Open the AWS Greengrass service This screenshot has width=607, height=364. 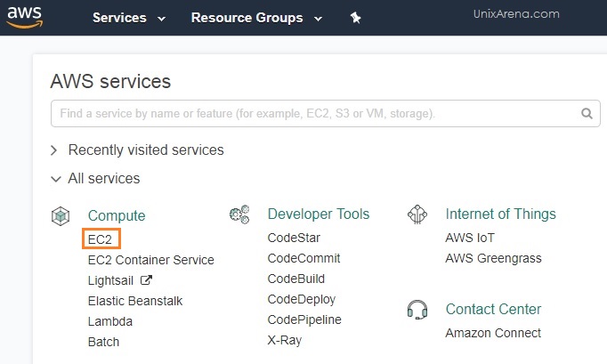tap(494, 258)
